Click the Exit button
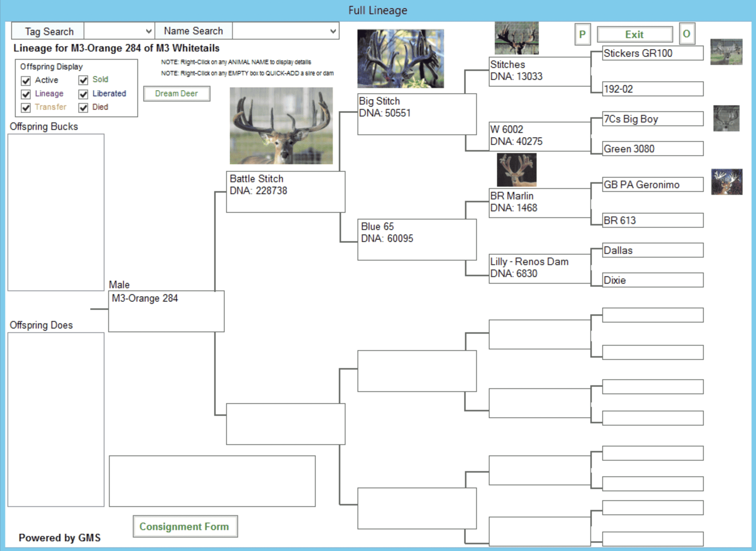Viewport: 756px width, 551px height. click(634, 35)
